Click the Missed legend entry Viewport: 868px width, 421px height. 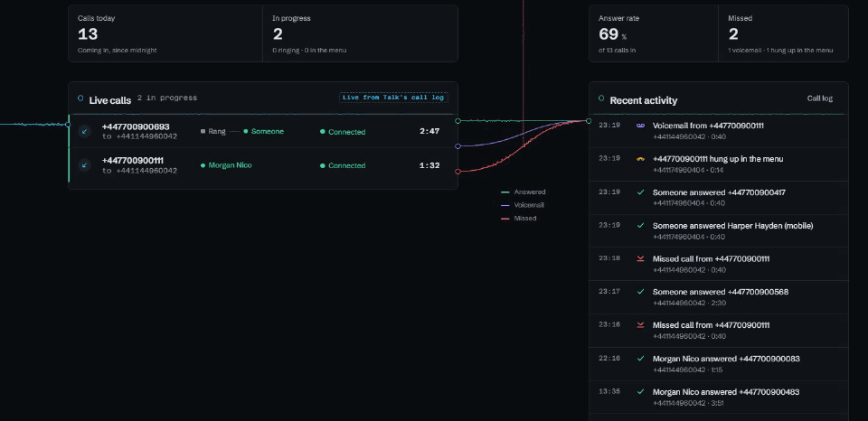519,219
